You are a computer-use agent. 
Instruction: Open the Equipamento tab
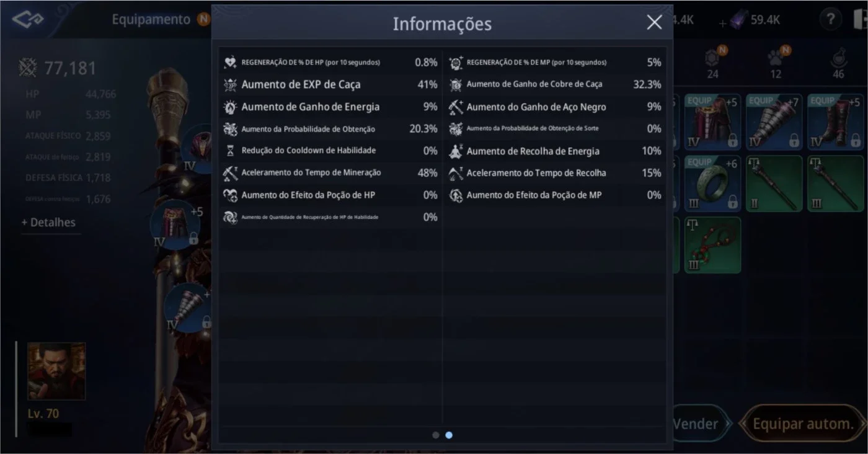coord(151,19)
